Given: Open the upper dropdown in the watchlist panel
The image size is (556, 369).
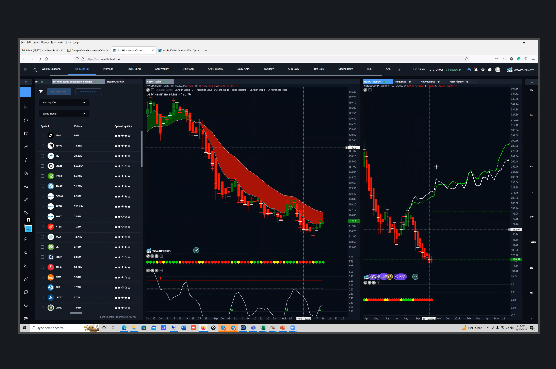Looking at the screenshot, I should [x=64, y=102].
